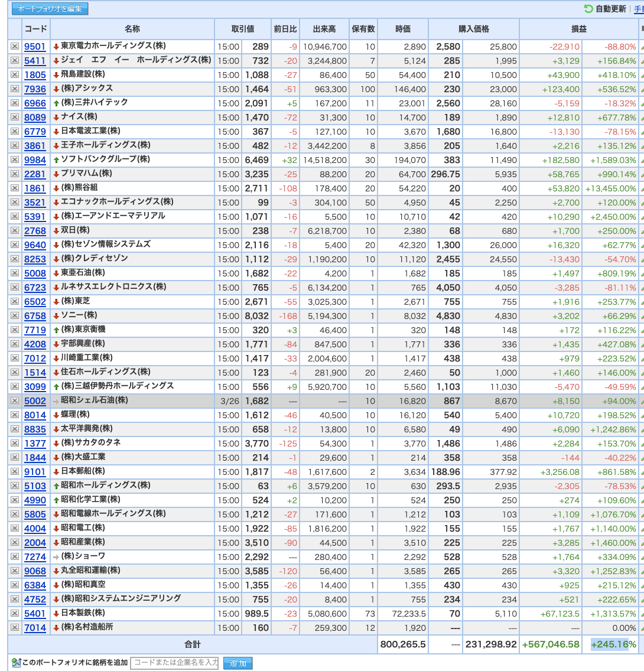Click the 損益 column header
644x671 pixels.
579,29
